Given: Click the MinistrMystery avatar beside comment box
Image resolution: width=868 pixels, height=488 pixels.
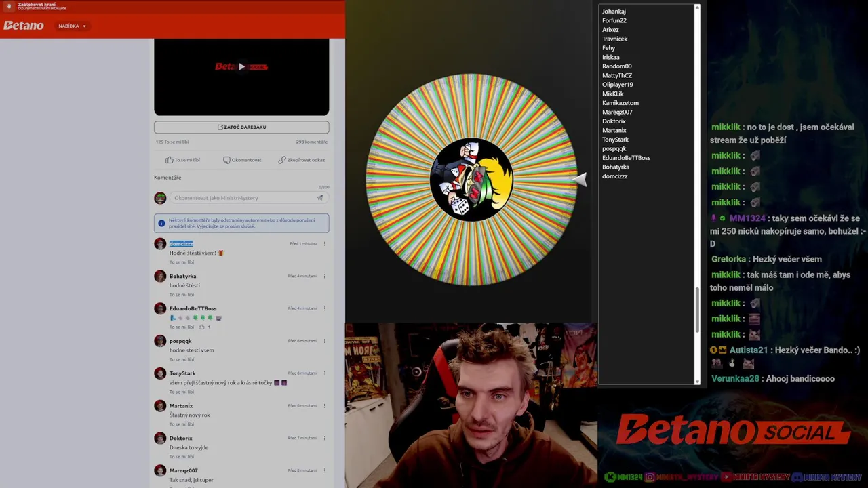Looking at the screenshot, I should (x=160, y=198).
